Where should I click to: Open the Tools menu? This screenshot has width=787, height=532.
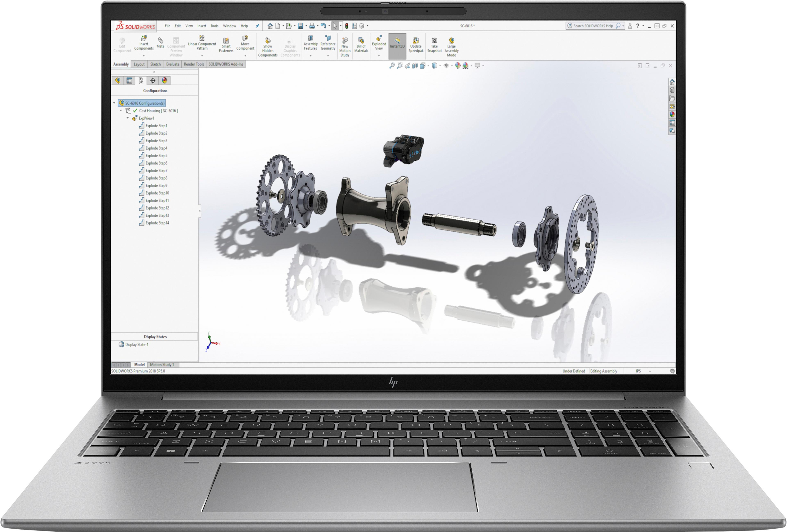click(214, 26)
